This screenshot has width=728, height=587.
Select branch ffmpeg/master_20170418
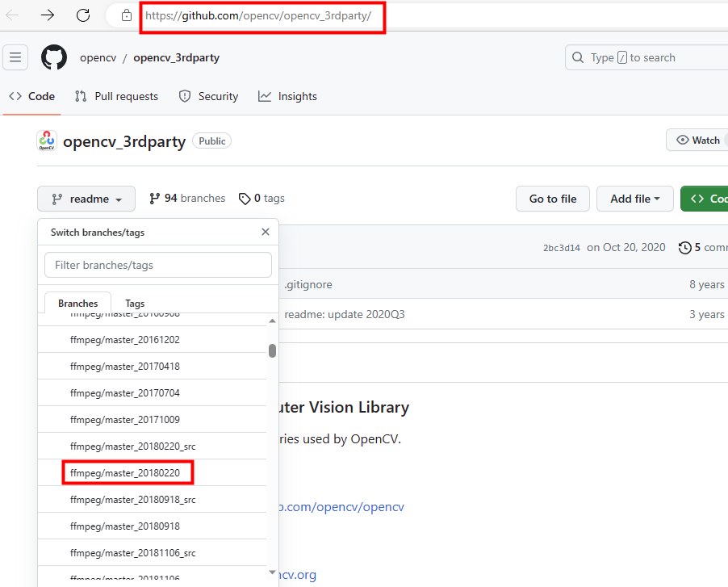click(152, 367)
